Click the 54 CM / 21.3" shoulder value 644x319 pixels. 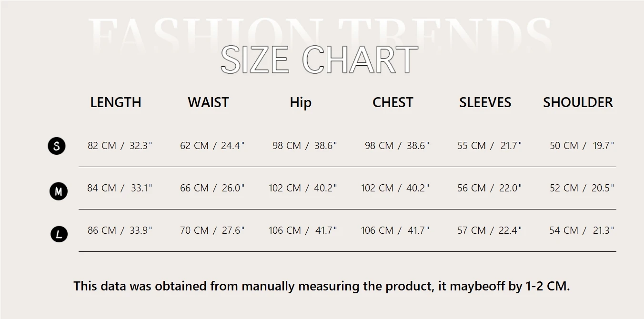coord(582,230)
